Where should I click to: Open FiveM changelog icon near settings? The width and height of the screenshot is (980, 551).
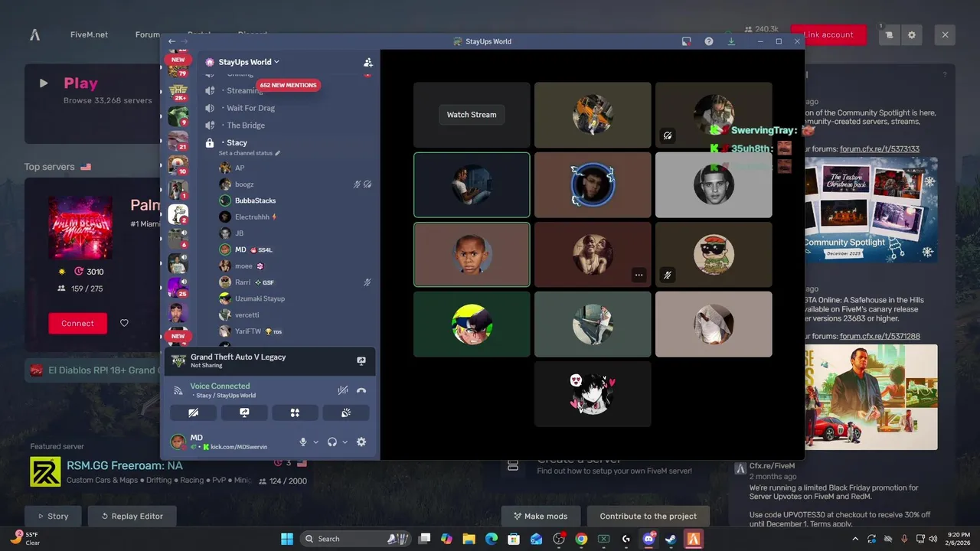[x=889, y=34]
